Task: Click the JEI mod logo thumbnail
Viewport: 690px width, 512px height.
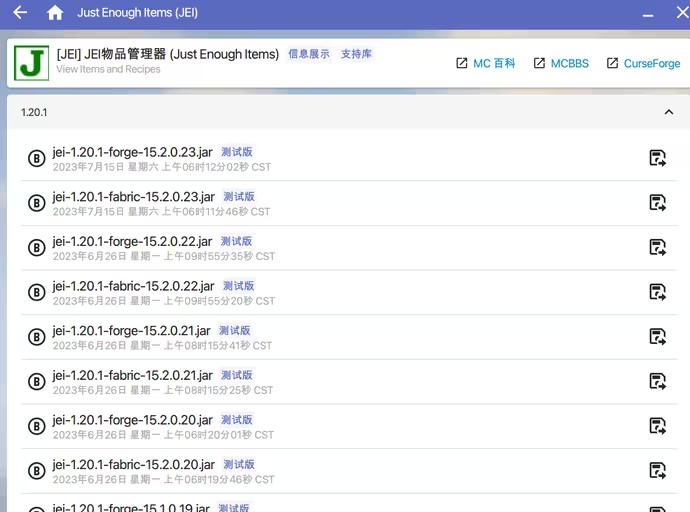Action: [x=32, y=63]
